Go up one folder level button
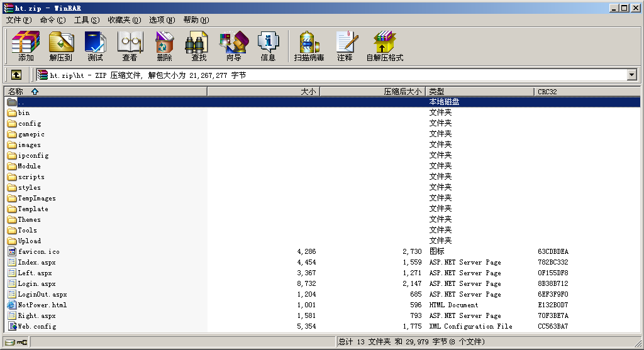The image size is (644, 350). (x=16, y=75)
